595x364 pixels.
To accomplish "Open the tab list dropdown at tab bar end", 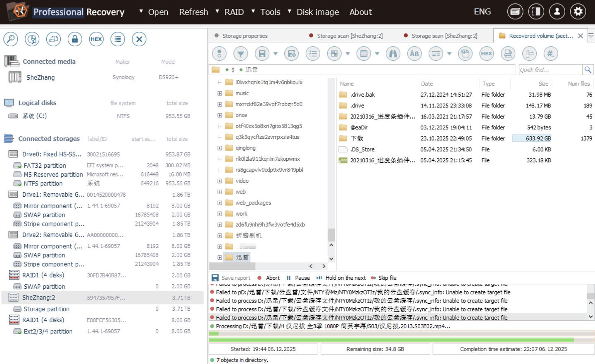I will point(591,36).
